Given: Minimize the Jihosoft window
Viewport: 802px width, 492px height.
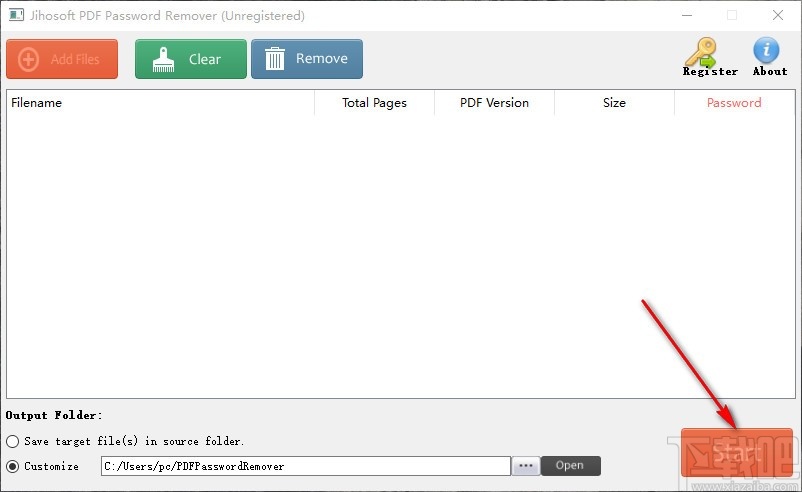Looking at the screenshot, I should [687, 15].
